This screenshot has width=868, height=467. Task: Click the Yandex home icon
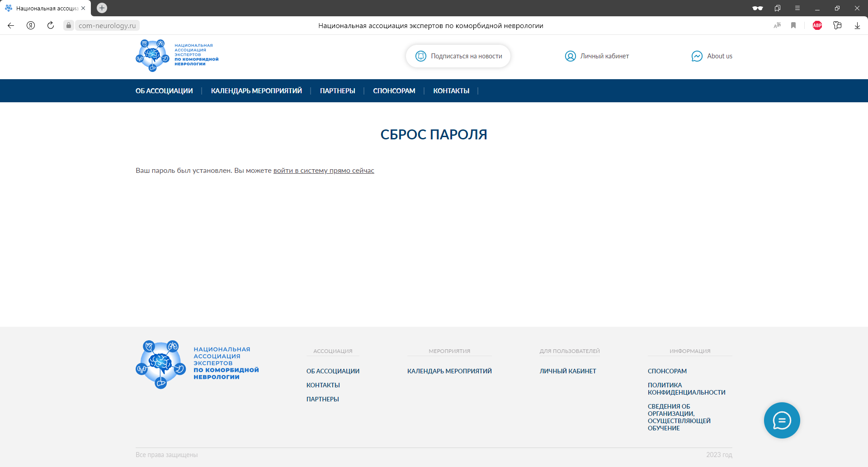coord(31,25)
